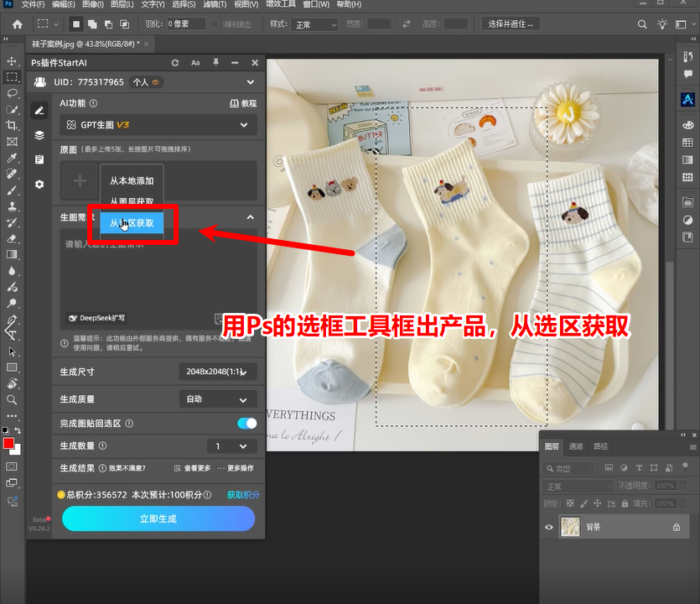Select the Lasso tool
The width and height of the screenshot is (700, 604).
click(12, 93)
